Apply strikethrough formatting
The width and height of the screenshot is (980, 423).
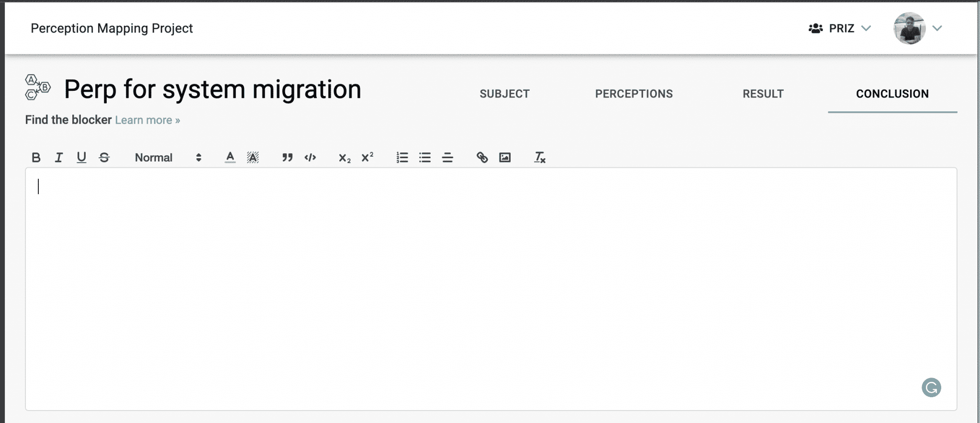pyautogui.click(x=104, y=157)
